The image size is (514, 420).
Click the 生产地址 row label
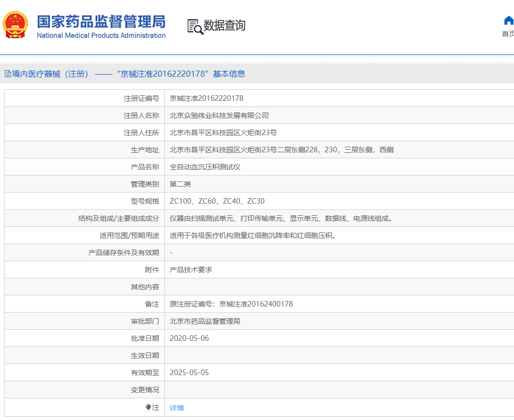pyautogui.click(x=145, y=150)
